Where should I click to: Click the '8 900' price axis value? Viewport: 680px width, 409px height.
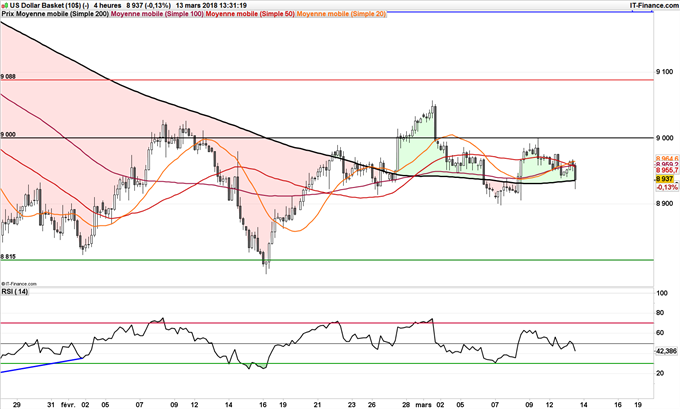[665, 204]
